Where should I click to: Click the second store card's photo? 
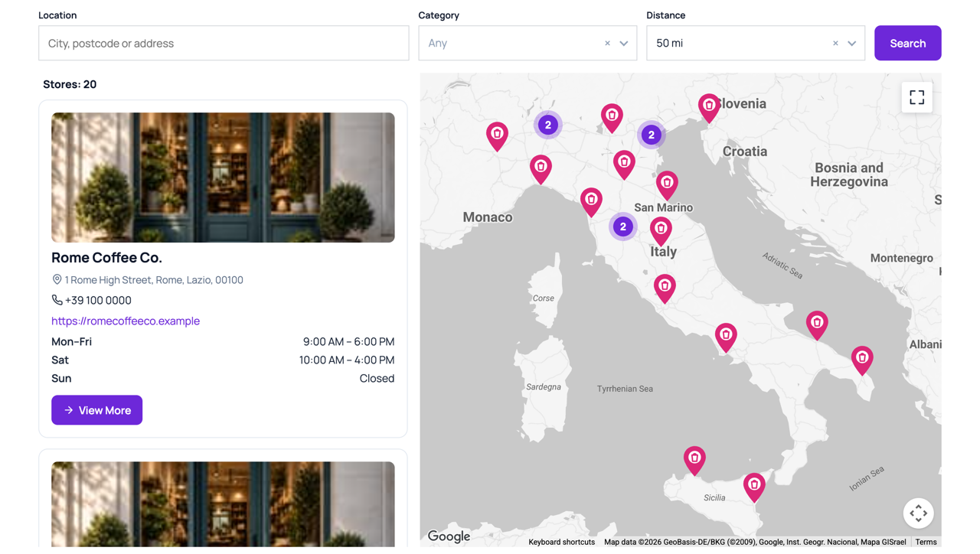click(x=223, y=504)
